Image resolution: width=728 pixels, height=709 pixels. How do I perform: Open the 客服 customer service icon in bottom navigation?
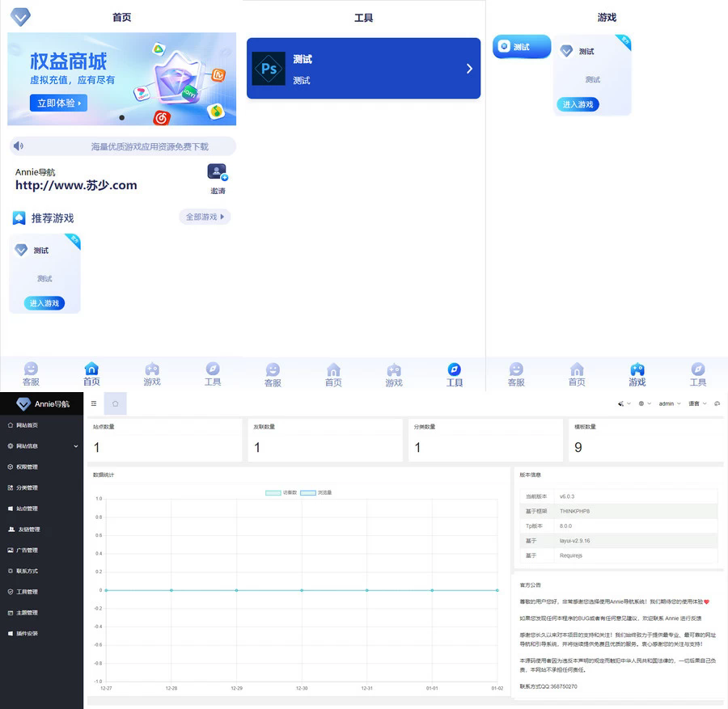[x=31, y=370]
